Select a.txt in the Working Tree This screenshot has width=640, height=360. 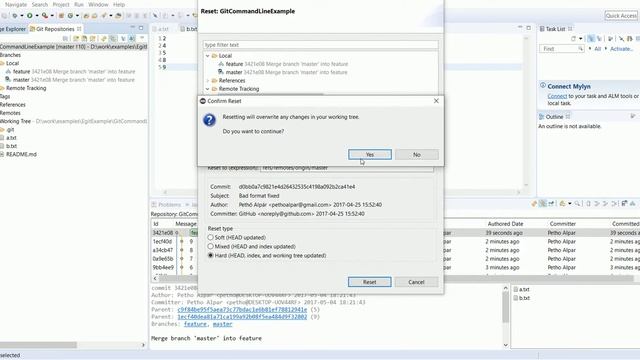click(x=9, y=138)
